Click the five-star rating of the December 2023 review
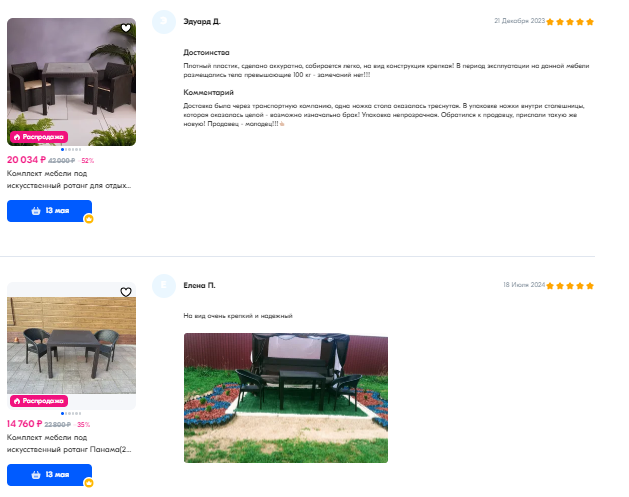Screen dimensions: 629x497 (x=570, y=22)
